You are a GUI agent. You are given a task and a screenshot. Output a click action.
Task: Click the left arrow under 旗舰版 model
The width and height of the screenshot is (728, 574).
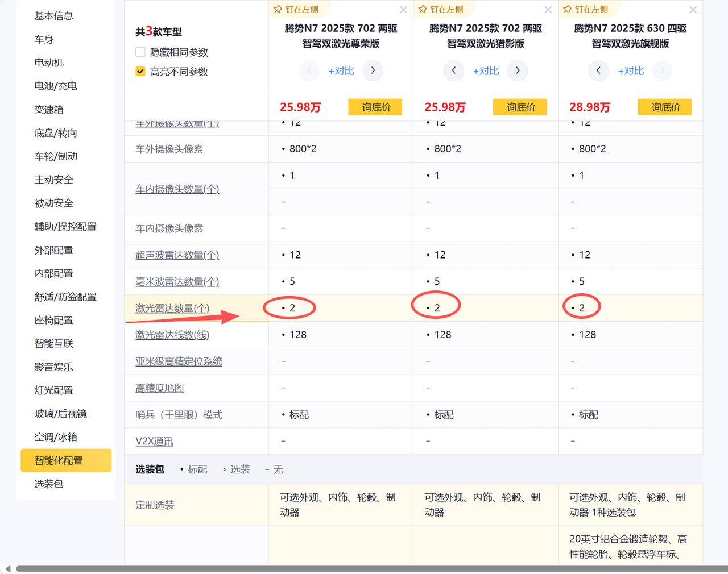598,70
